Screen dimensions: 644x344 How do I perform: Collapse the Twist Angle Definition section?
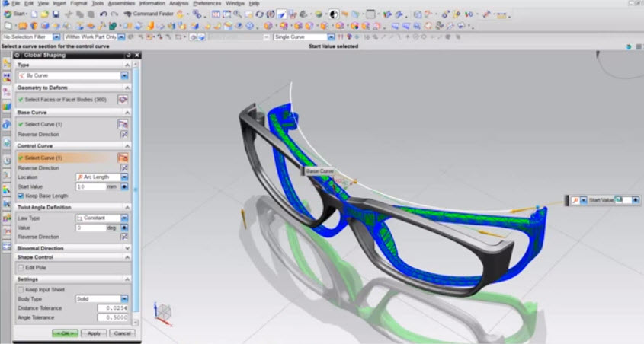pos(127,207)
